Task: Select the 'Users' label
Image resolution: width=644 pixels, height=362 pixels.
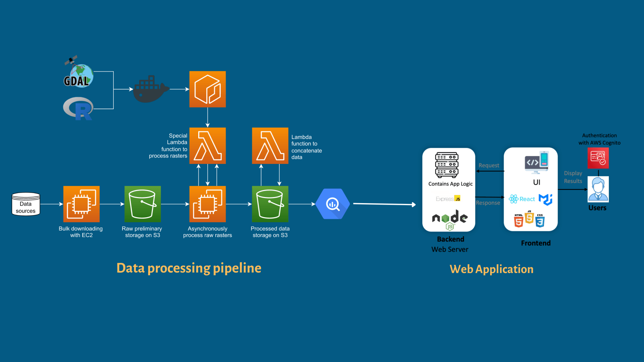Action: pyautogui.click(x=597, y=208)
